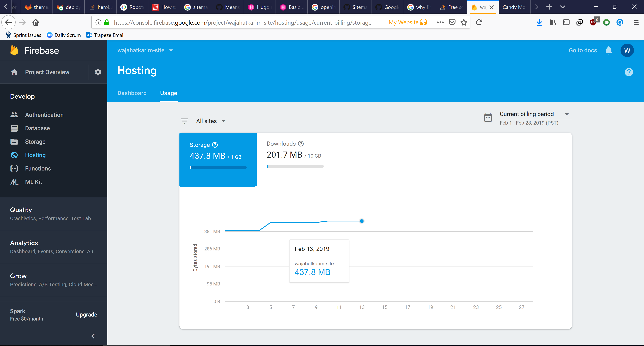Click the calendar billing period icon
This screenshot has width=644, height=346.
coord(488,118)
